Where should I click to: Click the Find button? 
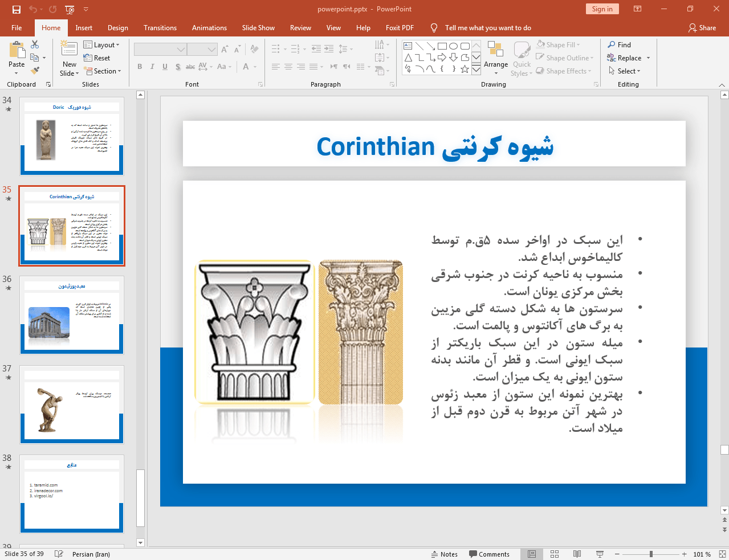click(620, 44)
